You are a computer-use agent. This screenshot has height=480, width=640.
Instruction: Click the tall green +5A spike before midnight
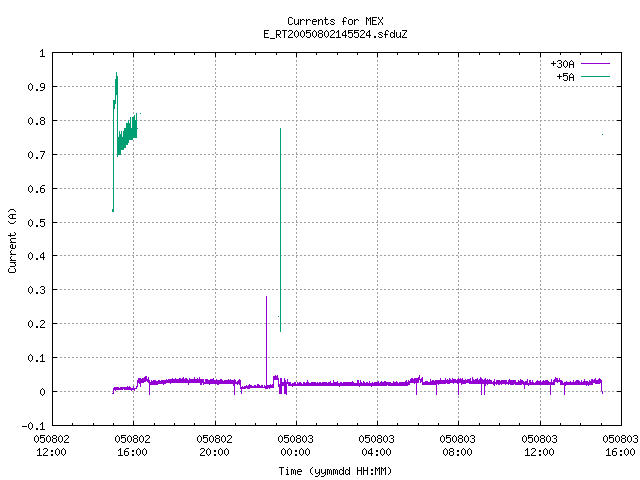coord(280,230)
